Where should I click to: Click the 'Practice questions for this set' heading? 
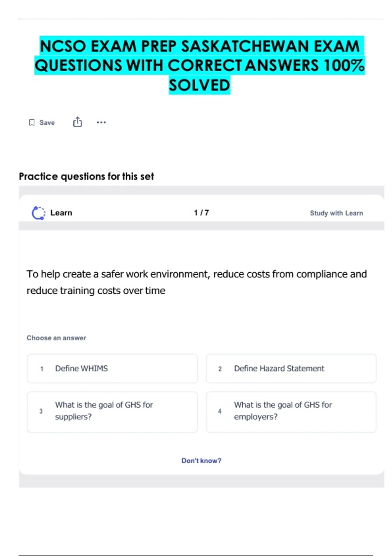[x=86, y=176]
